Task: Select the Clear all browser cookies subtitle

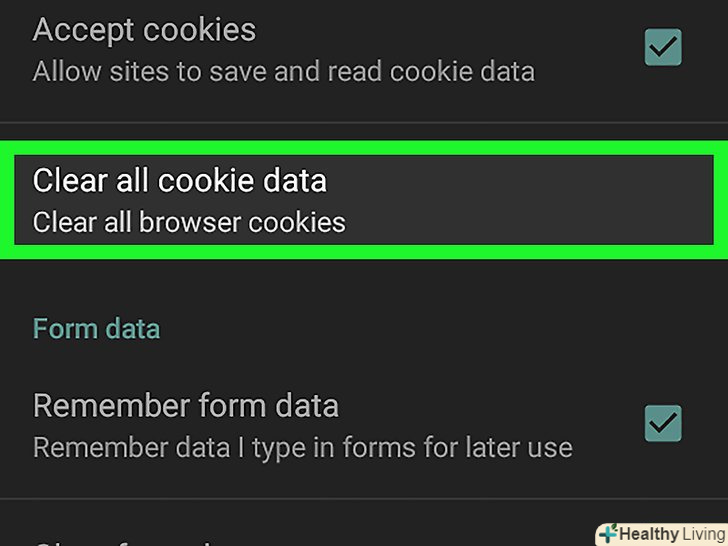Action: [189, 222]
